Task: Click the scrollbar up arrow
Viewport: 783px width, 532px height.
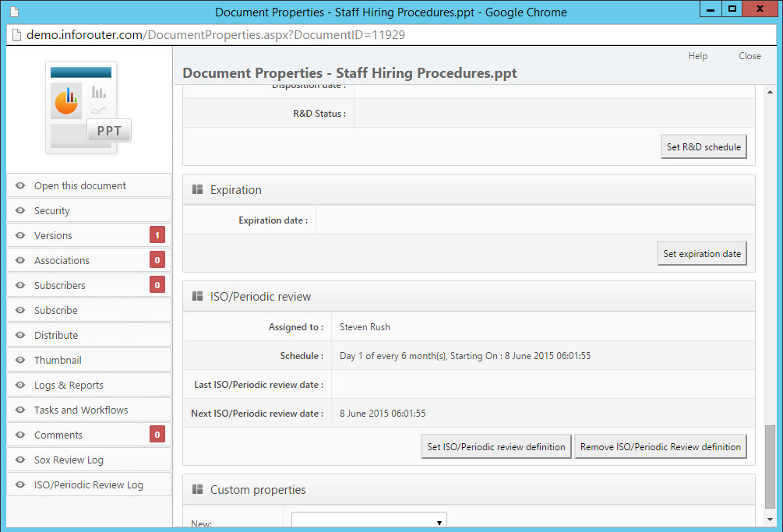Action: pyautogui.click(x=770, y=93)
